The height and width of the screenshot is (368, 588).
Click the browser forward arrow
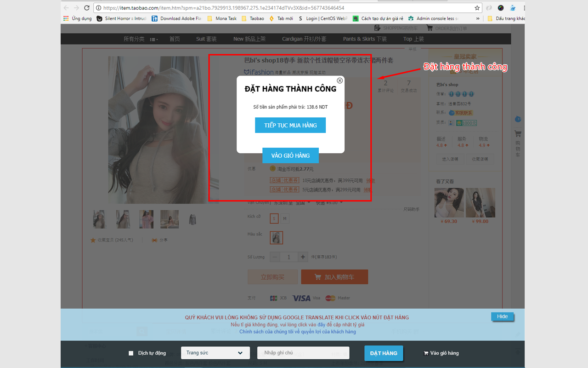(x=76, y=8)
